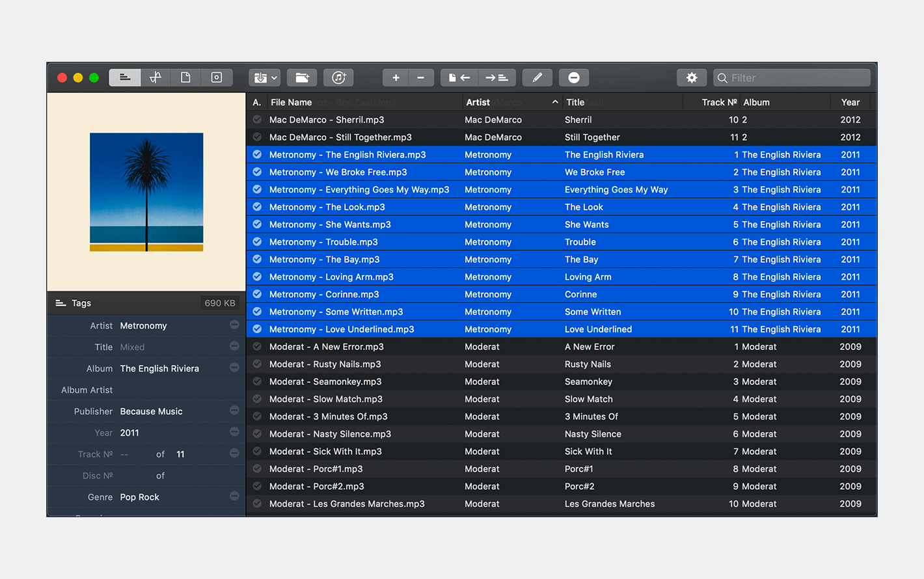Open settings with the gear icon
The height and width of the screenshot is (579, 924).
[x=692, y=77]
